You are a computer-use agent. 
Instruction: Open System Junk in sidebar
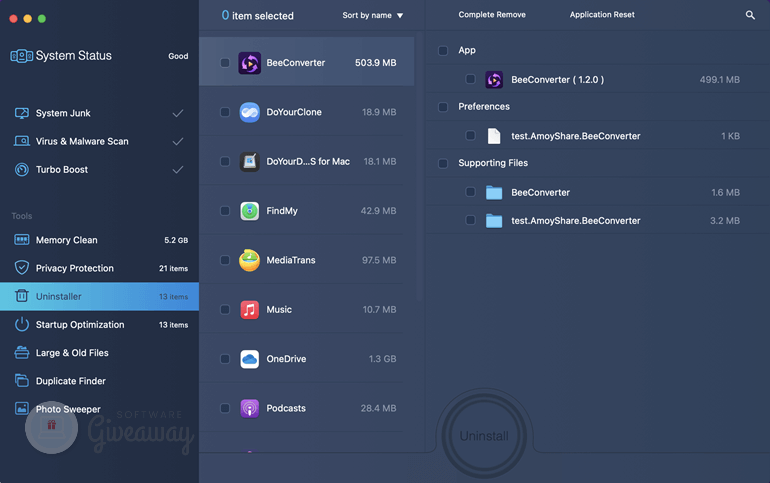[99, 113]
